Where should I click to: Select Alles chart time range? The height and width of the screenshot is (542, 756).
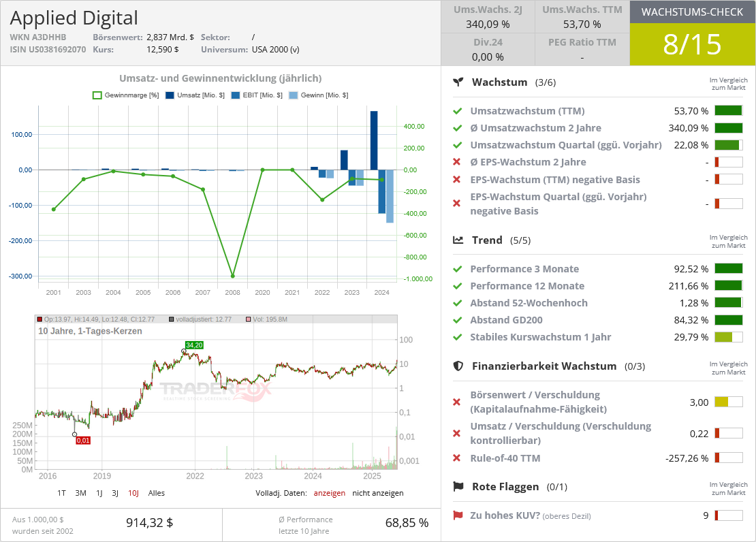[156, 493]
